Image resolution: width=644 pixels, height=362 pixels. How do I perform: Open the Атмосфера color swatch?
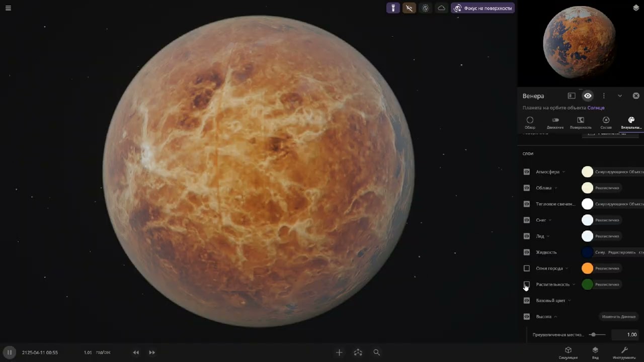click(587, 172)
